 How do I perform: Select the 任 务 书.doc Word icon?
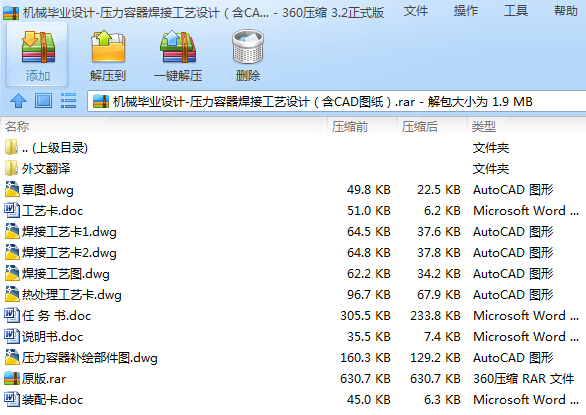click(12, 315)
